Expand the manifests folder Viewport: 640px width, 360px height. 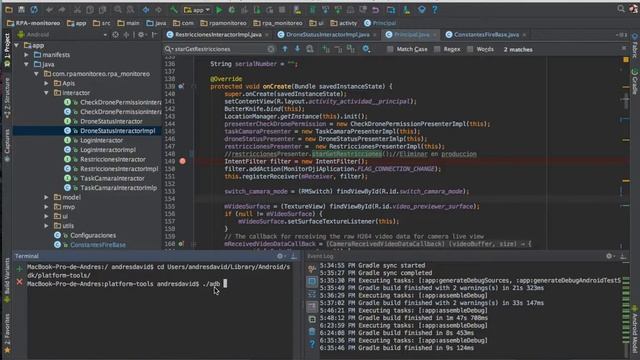click(27, 55)
